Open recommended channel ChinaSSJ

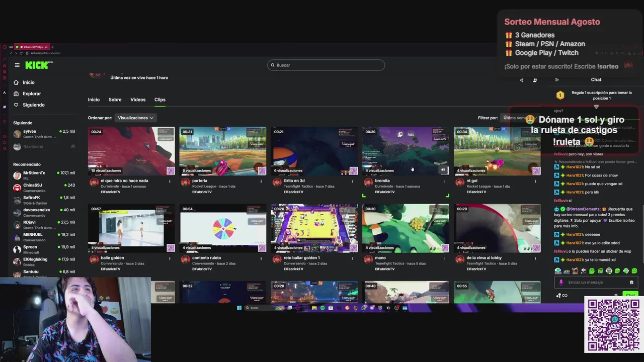tap(44, 188)
